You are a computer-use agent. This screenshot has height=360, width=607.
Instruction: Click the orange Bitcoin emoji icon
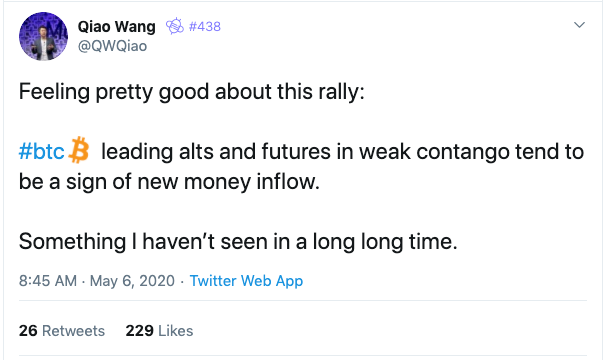(x=79, y=150)
